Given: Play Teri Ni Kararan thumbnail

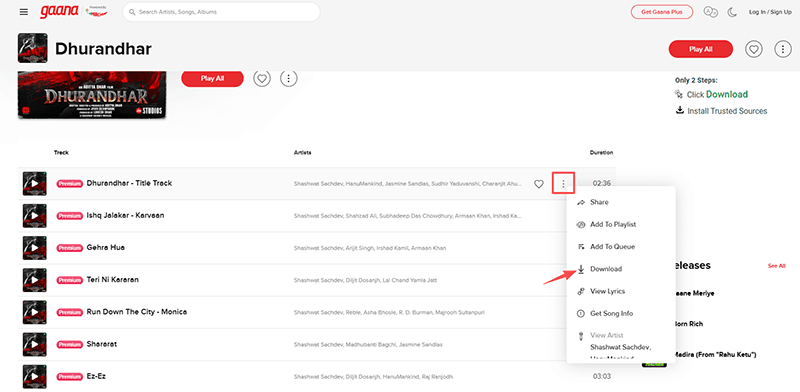Looking at the screenshot, I should coord(35,280).
